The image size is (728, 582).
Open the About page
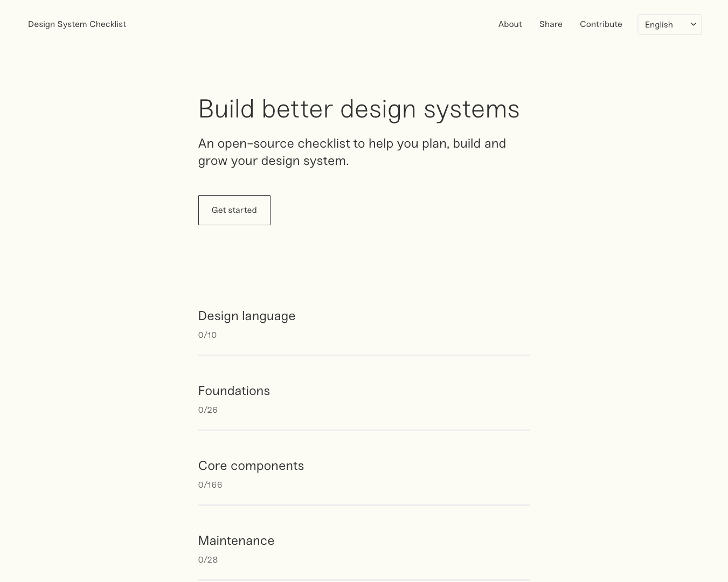tap(510, 24)
